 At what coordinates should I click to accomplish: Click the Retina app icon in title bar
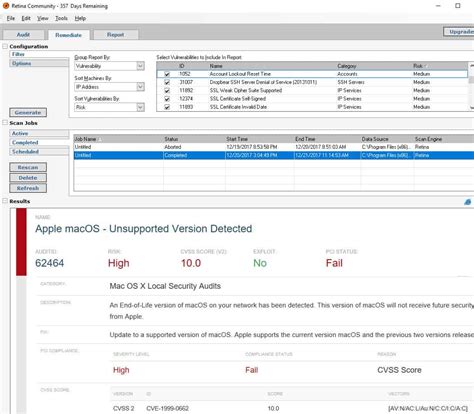click(6, 6)
